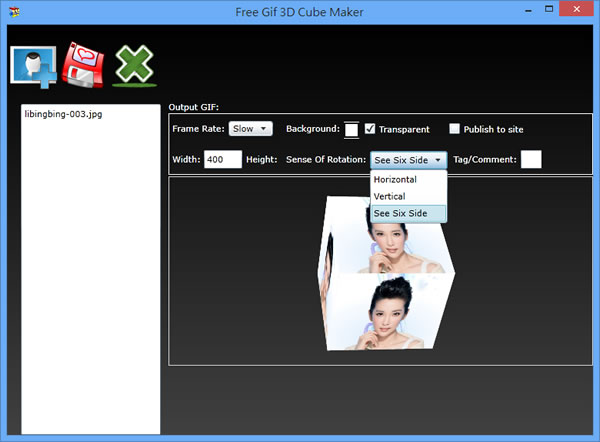The width and height of the screenshot is (600, 442).
Task: Toggle the Transparent checkbox
Action: tap(370, 129)
